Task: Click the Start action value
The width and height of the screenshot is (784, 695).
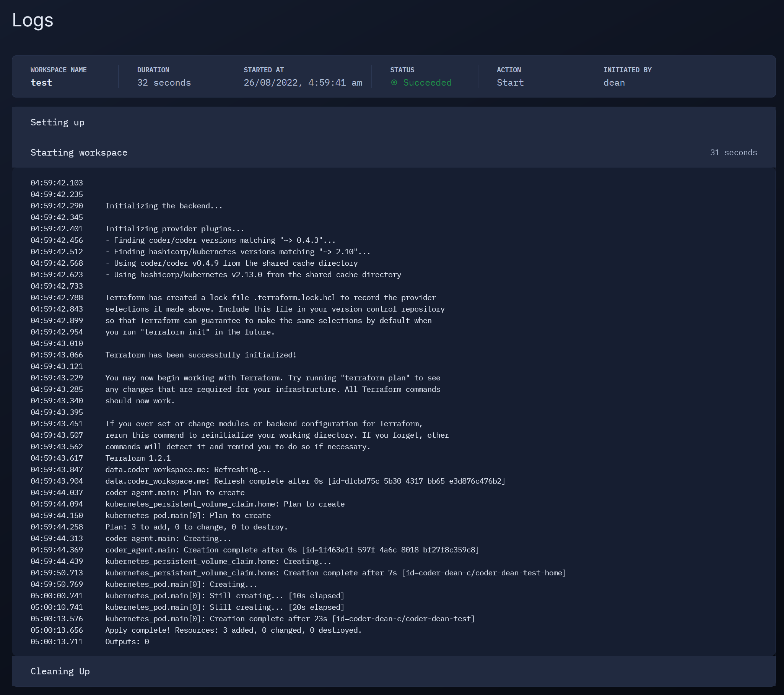Action: pos(510,83)
